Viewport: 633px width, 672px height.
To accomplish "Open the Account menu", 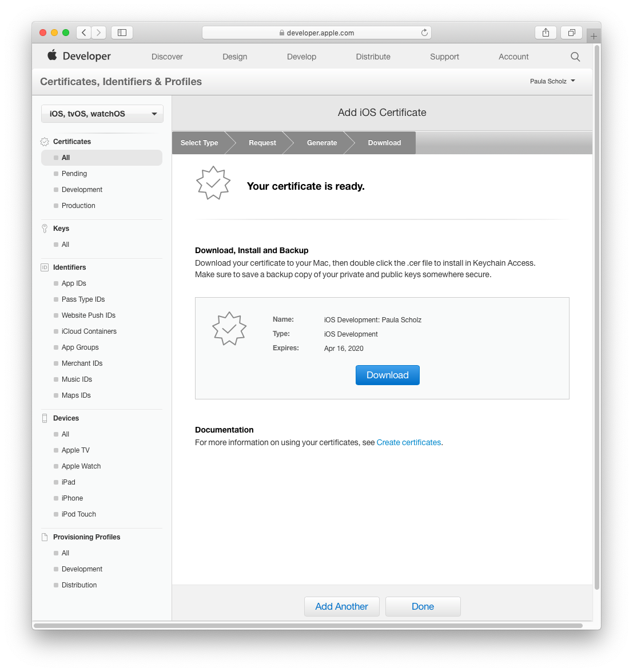I will pos(513,57).
